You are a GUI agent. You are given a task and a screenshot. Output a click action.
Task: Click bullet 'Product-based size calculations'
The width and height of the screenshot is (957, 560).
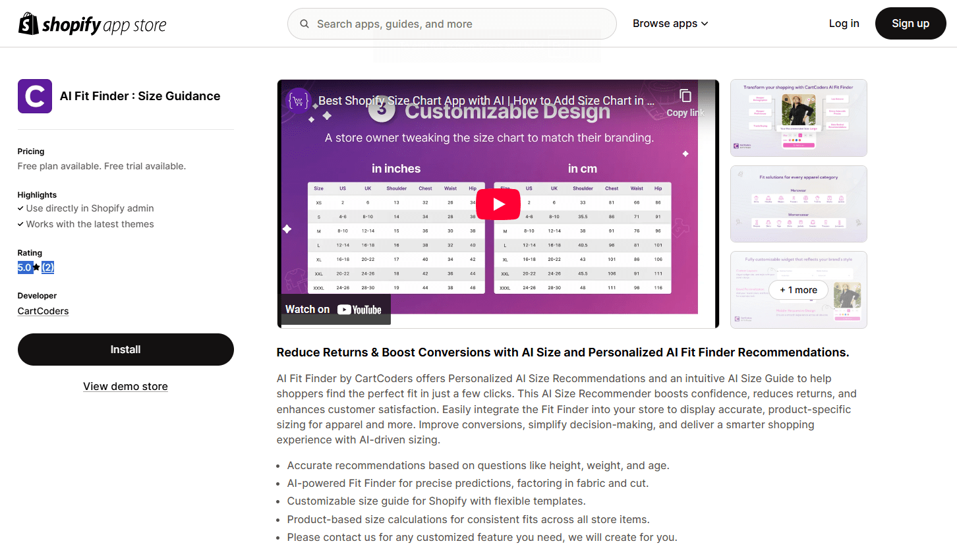click(x=468, y=520)
